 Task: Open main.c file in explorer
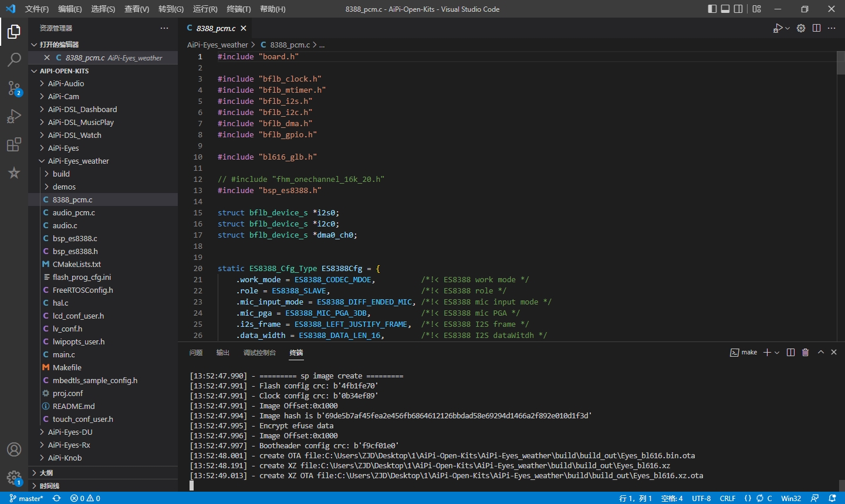103,355
